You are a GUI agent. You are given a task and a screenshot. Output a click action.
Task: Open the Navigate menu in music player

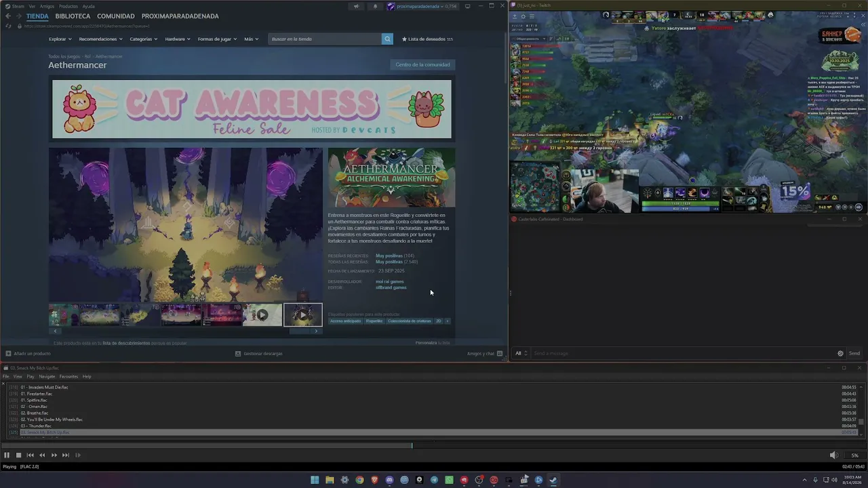[x=47, y=376]
